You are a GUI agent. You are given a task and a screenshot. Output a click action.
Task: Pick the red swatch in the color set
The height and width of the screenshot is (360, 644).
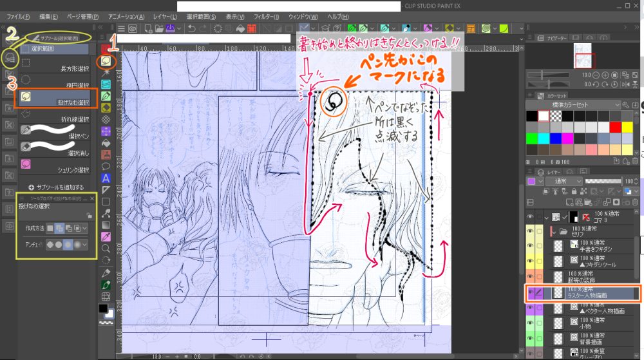click(x=615, y=128)
